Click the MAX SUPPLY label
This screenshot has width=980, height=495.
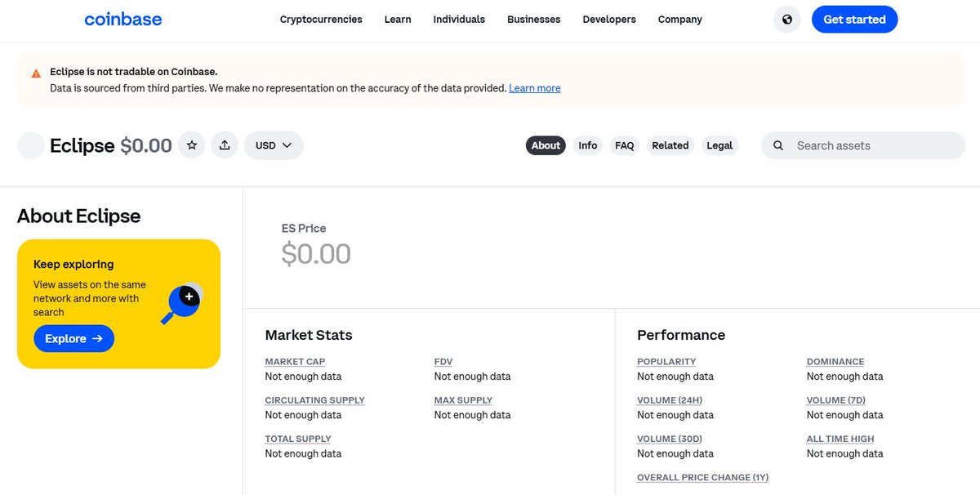tap(463, 400)
